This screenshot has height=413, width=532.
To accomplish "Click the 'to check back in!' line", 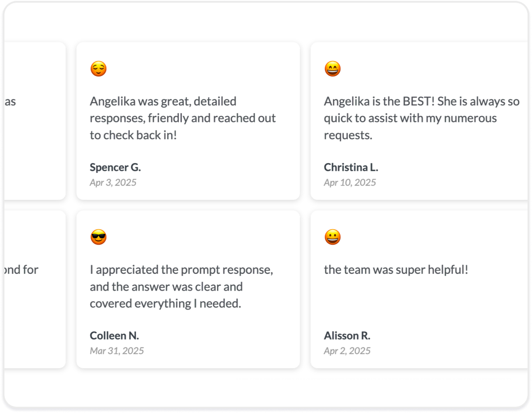I will pos(133,135).
